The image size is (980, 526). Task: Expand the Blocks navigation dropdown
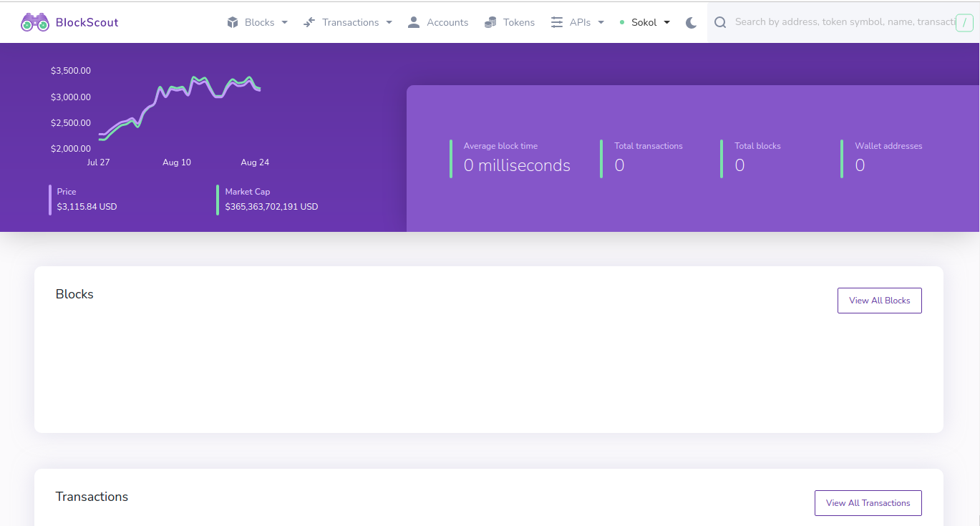click(285, 22)
